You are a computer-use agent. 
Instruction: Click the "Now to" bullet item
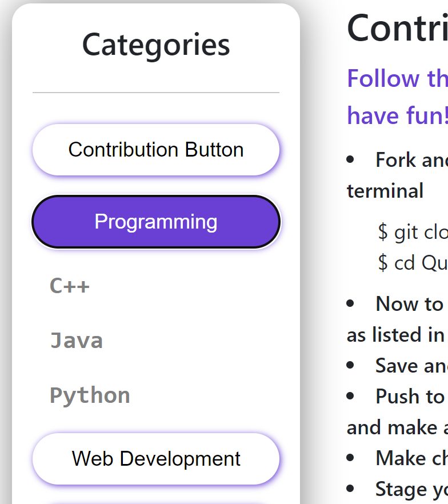point(409,304)
